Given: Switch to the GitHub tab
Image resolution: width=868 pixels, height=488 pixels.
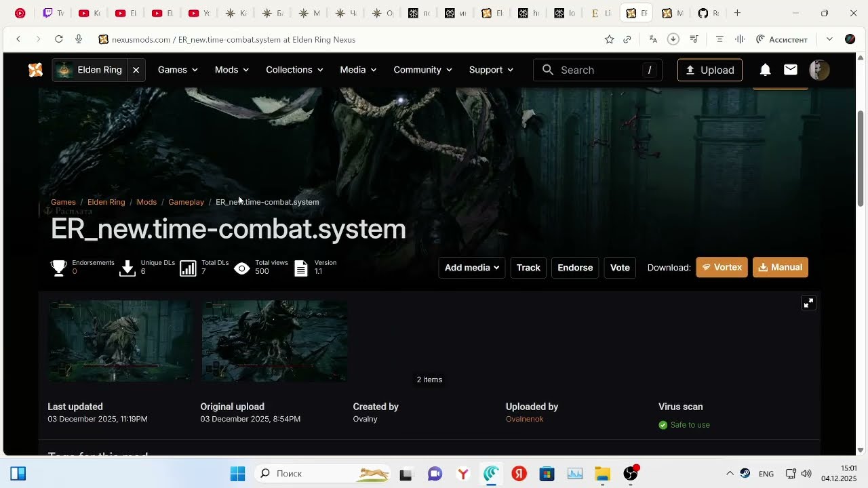Looking at the screenshot, I should point(708,13).
